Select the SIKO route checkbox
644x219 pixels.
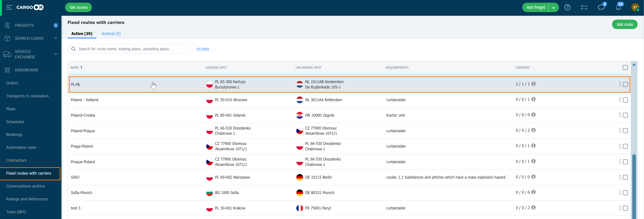point(625,177)
